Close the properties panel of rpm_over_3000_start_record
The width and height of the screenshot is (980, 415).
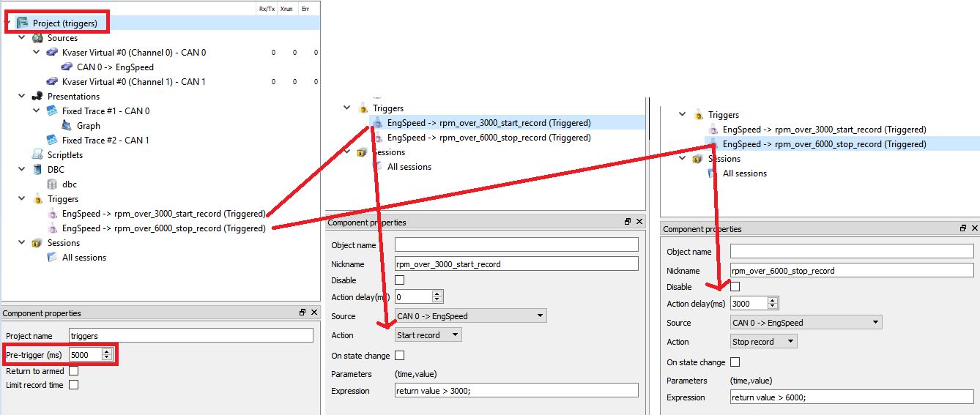pyautogui.click(x=639, y=222)
